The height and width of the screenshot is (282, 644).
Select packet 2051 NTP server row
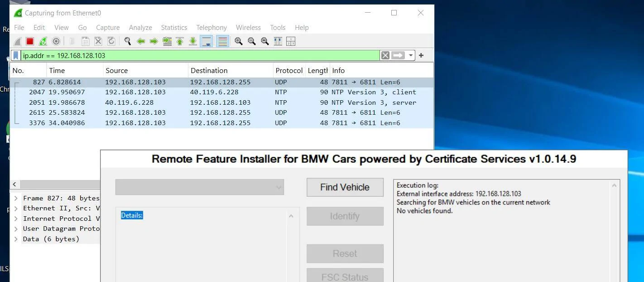pos(221,102)
